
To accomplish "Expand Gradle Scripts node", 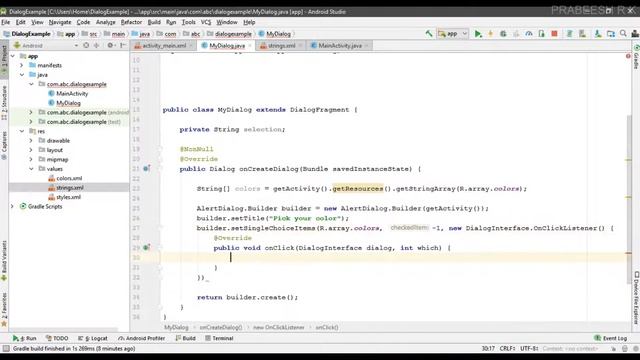I will [13, 206].
